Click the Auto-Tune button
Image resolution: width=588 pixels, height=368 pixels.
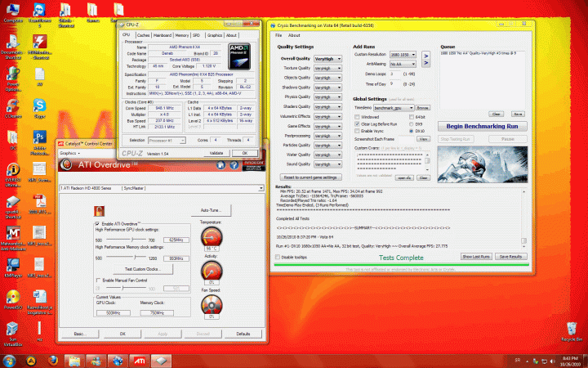tap(211, 210)
